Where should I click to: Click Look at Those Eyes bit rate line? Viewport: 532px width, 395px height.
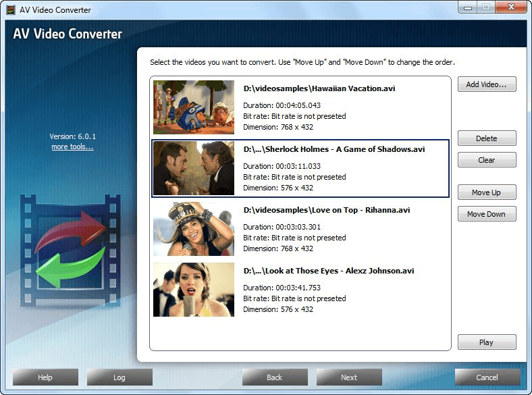(x=294, y=298)
